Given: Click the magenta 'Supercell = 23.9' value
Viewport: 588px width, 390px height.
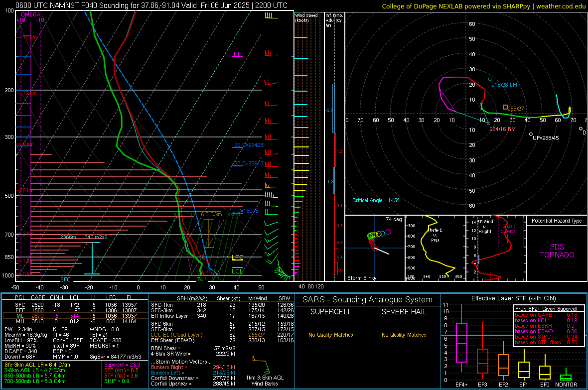Looking at the screenshot, I should pyautogui.click(x=122, y=365).
